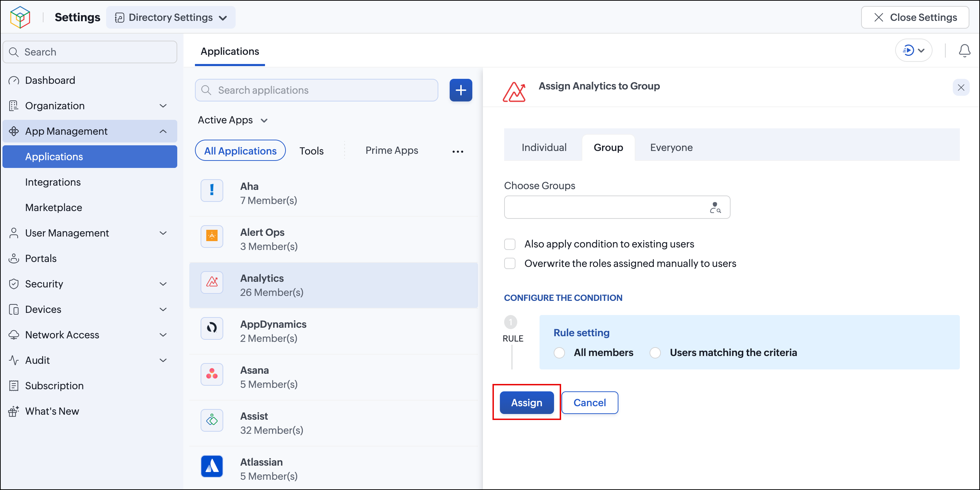
Task: Click the Analytics app icon in list
Action: (212, 282)
